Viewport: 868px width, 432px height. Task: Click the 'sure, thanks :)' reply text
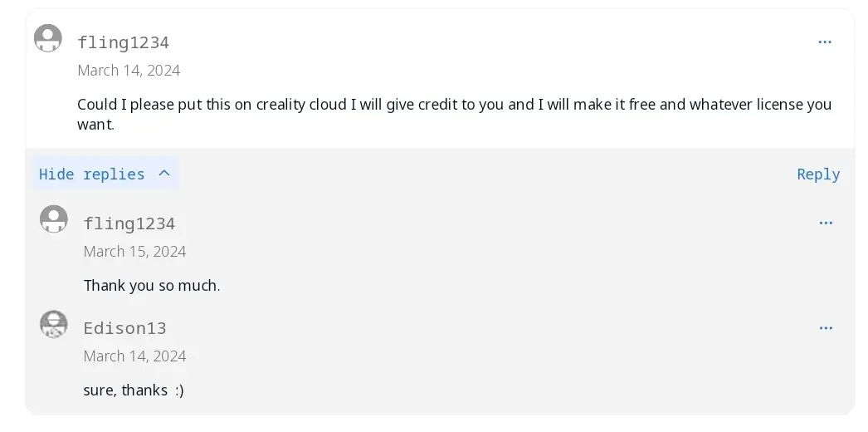(134, 390)
